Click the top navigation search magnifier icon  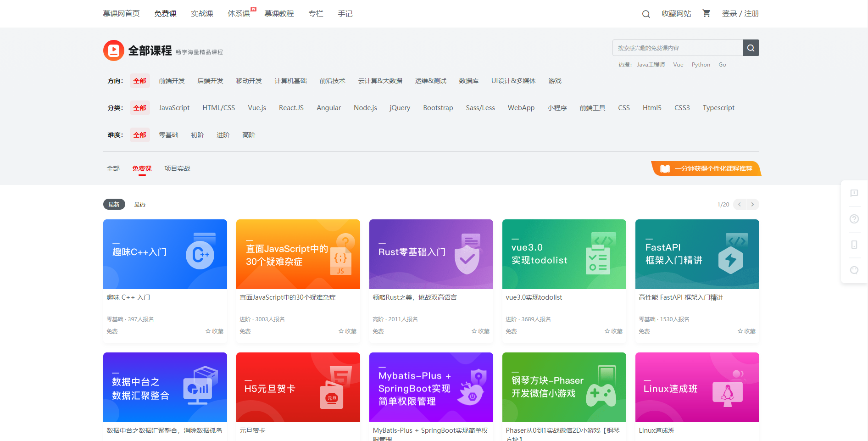646,14
